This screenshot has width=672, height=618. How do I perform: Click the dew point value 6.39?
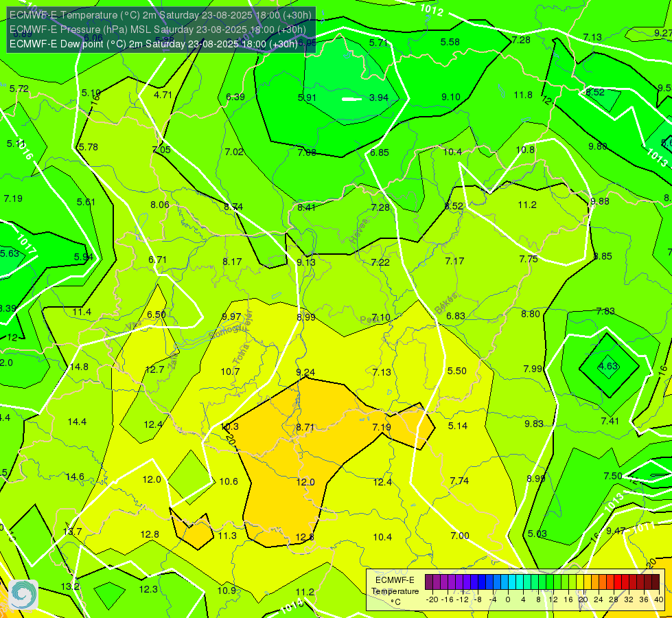[x=235, y=97]
